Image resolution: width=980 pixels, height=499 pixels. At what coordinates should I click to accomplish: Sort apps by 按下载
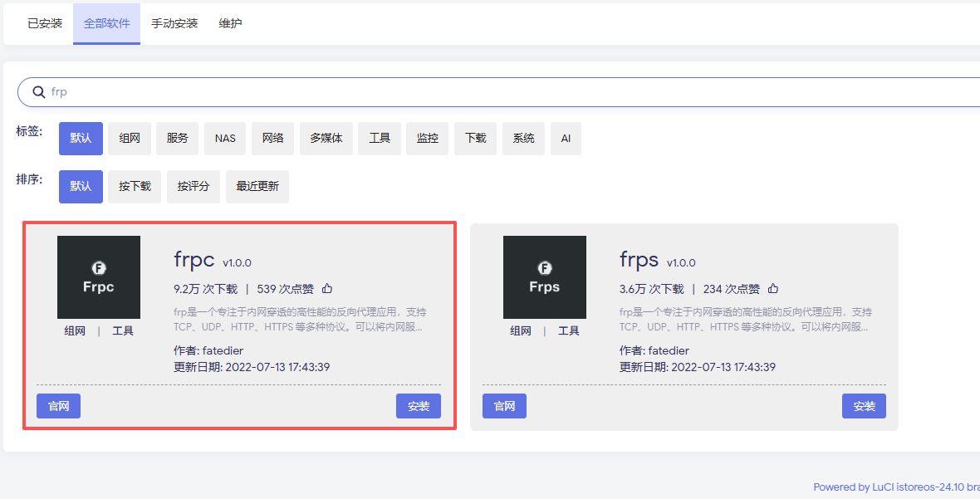point(135,187)
